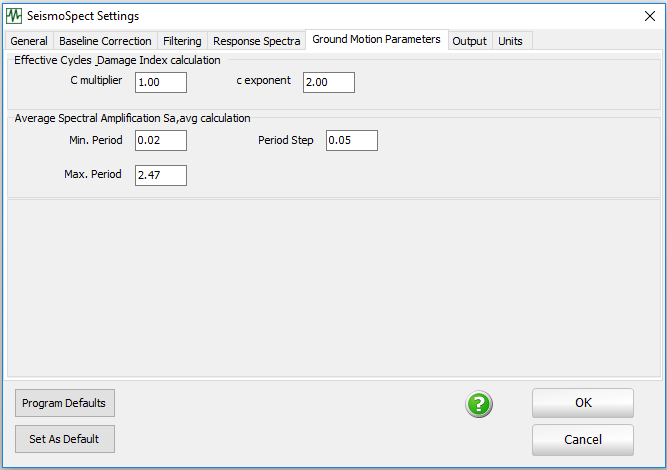Click the SeismoSpect app icon in title bar
Image resolution: width=667 pixels, height=470 pixels.
pos(14,16)
